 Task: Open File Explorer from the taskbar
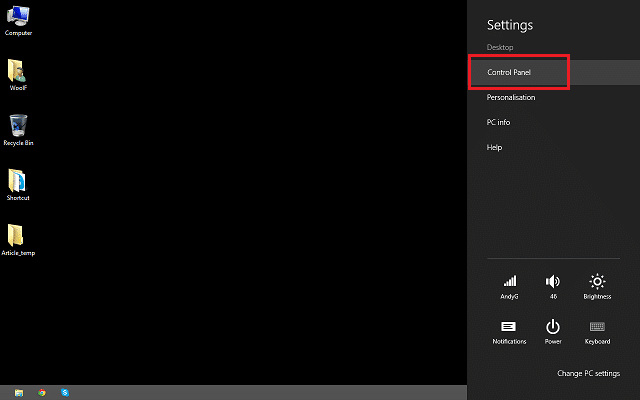click(19, 393)
